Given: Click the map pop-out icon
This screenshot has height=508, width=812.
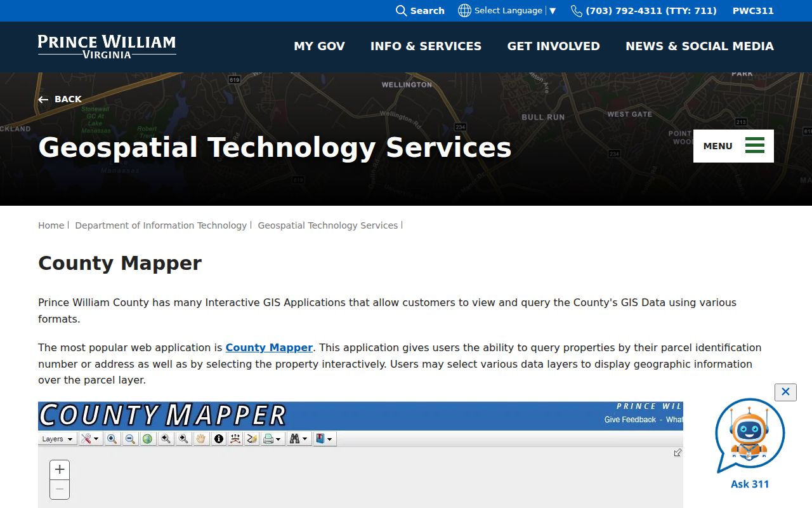Looking at the screenshot, I should pyautogui.click(x=678, y=453).
